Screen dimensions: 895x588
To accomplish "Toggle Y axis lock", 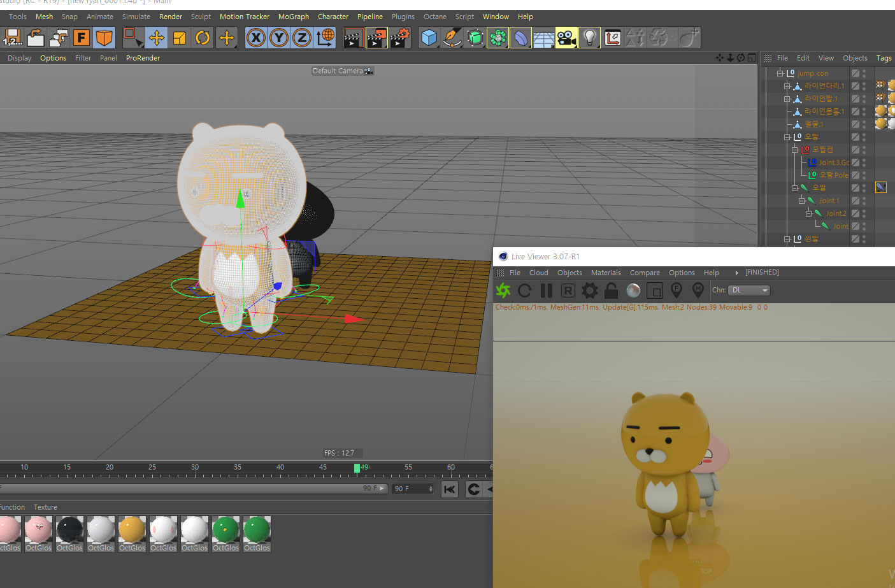I will click(x=279, y=38).
